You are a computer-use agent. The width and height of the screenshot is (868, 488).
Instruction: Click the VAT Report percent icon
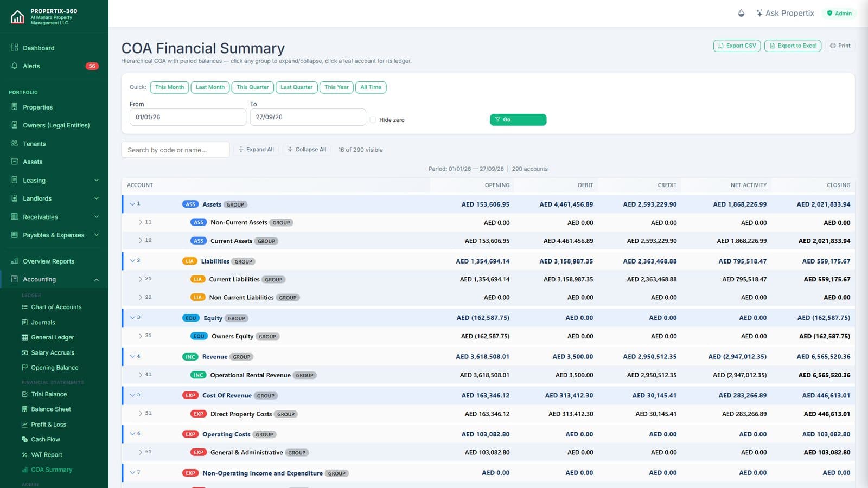(x=24, y=455)
